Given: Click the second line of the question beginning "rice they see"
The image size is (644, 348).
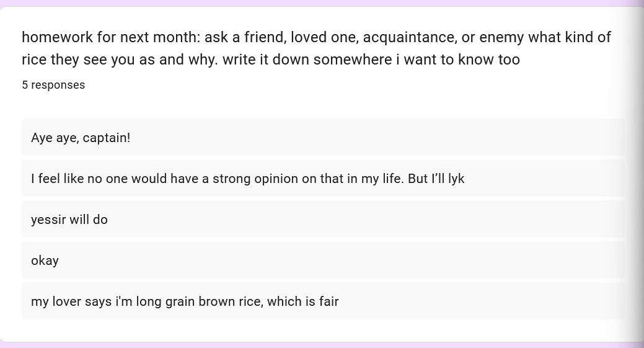Looking at the screenshot, I should (x=270, y=60).
